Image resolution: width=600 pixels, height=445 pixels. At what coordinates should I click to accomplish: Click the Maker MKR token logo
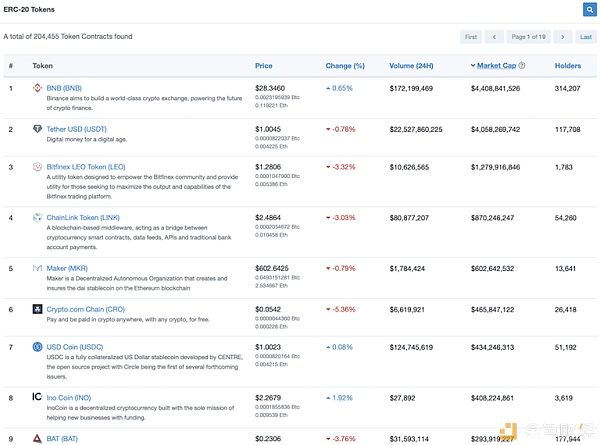click(x=38, y=268)
